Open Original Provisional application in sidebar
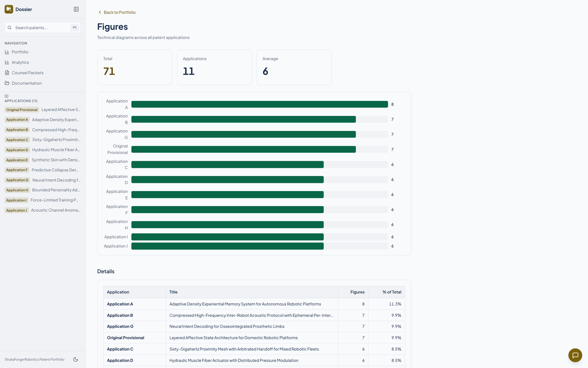The height and width of the screenshot is (368, 588). point(43,110)
